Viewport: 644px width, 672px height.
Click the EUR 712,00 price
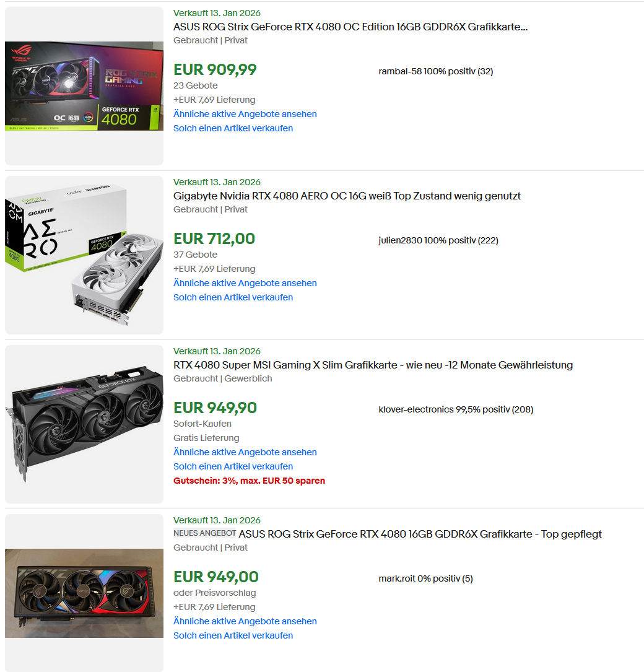[214, 238]
